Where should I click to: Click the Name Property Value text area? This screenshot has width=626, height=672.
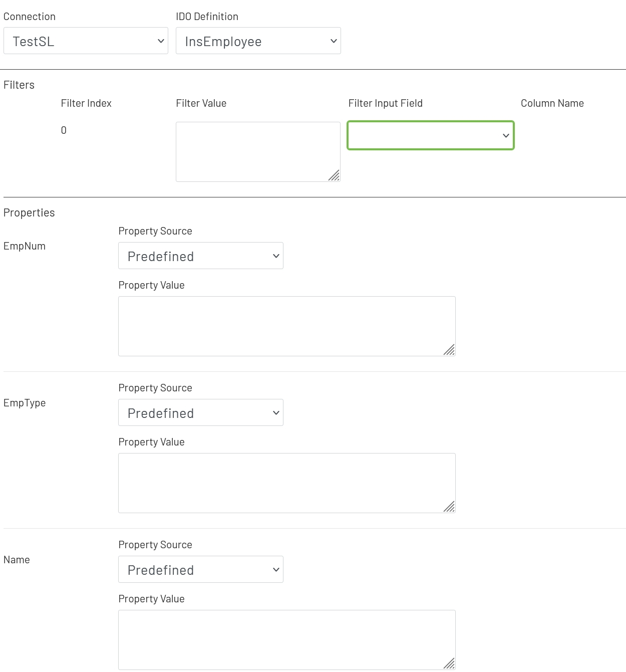tap(285, 639)
